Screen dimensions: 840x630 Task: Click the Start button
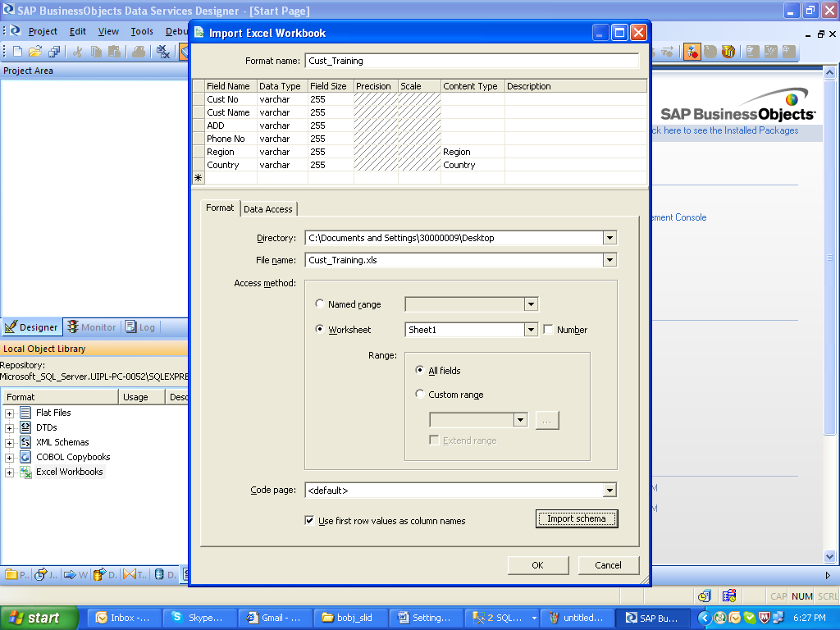(38, 618)
